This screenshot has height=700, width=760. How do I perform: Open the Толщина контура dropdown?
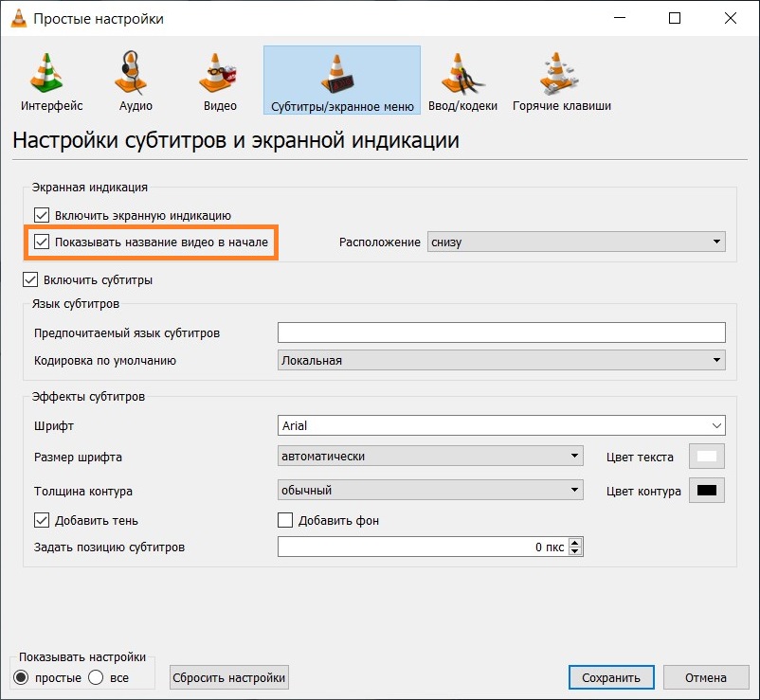coord(430,491)
